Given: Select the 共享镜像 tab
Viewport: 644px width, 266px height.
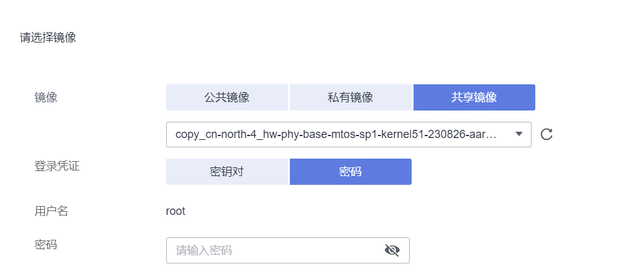Looking at the screenshot, I should point(474,97).
